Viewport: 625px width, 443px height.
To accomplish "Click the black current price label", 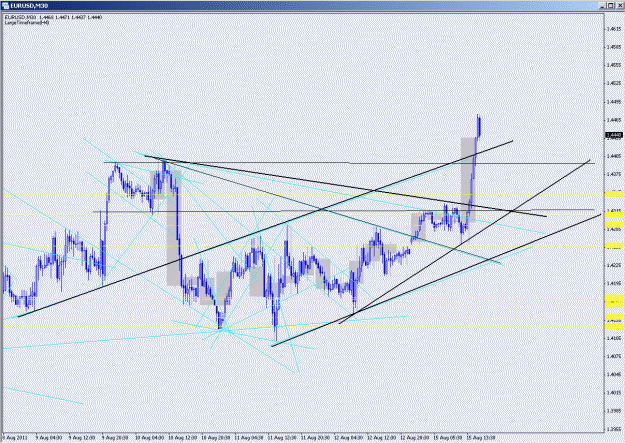I will click(x=614, y=135).
